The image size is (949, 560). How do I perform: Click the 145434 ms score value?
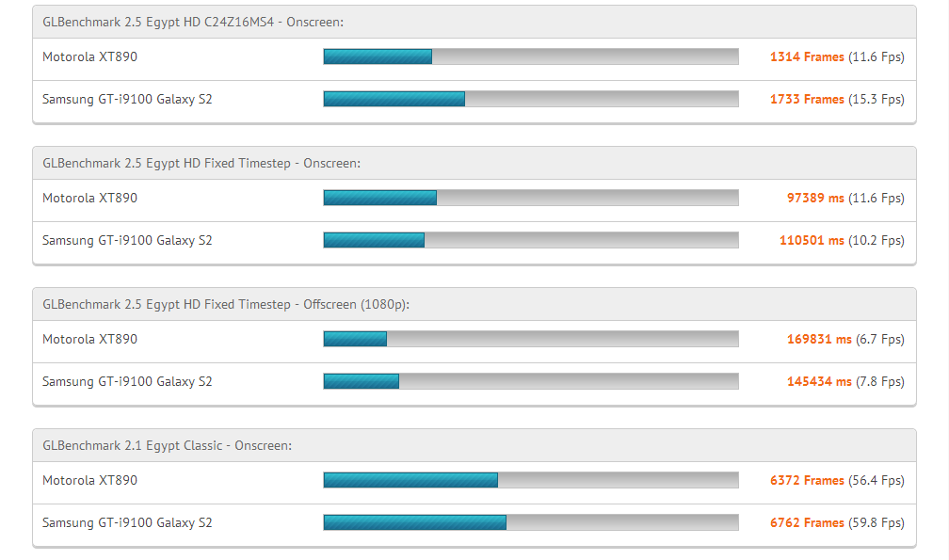click(x=819, y=381)
